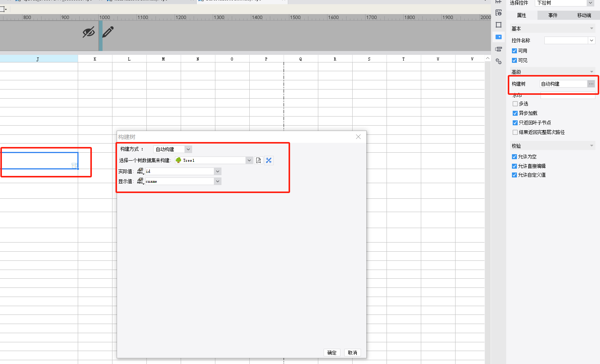Open the conditional attributes list icon
The width and height of the screenshot is (600, 364).
pos(499,49)
